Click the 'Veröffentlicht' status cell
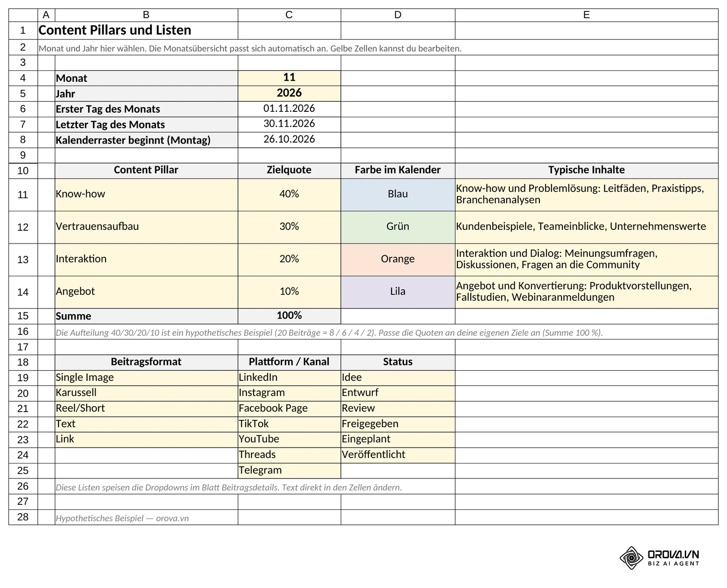 [x=398, y=455]
